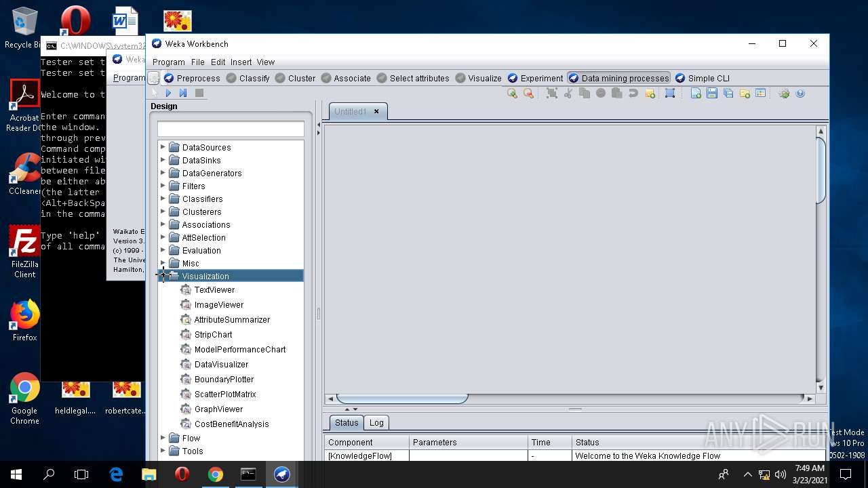Image resolution: width=868 pixels, height=488 pixels.
Task: Switch to the Log tab
Action: click(376, 422)
